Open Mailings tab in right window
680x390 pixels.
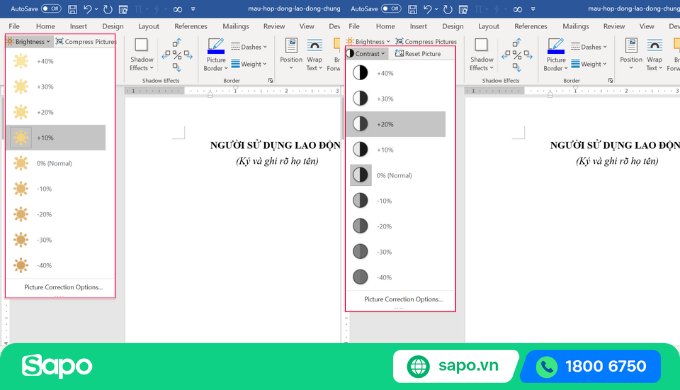pos(576,26)
